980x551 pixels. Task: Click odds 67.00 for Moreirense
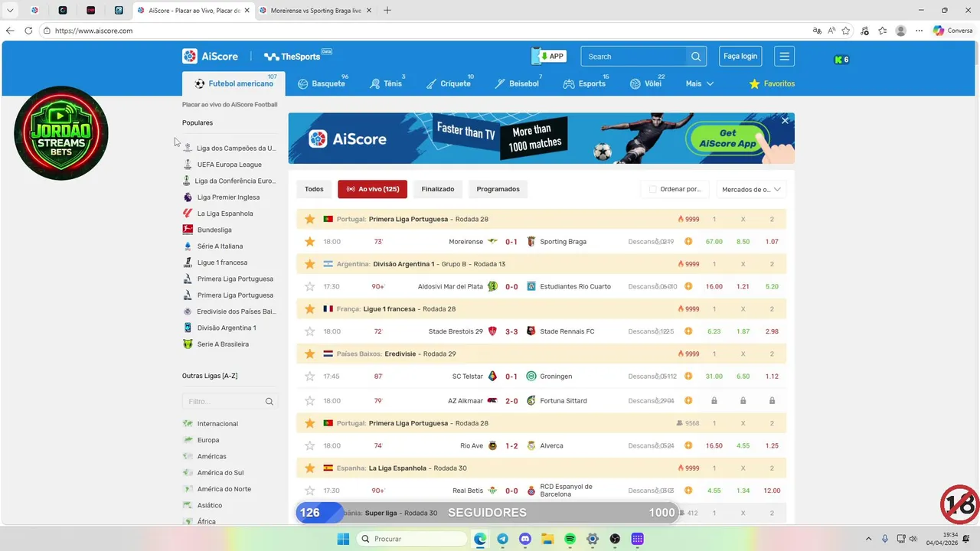click(714, 242)
